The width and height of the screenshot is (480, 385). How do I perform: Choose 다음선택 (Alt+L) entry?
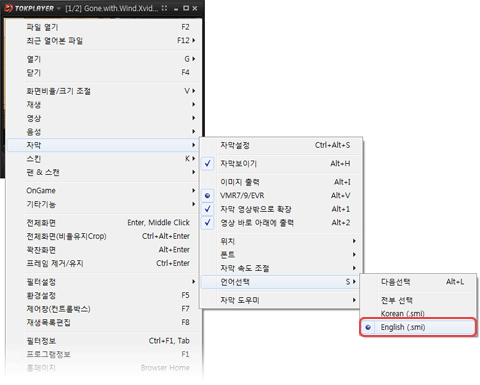tap(418, 282)
